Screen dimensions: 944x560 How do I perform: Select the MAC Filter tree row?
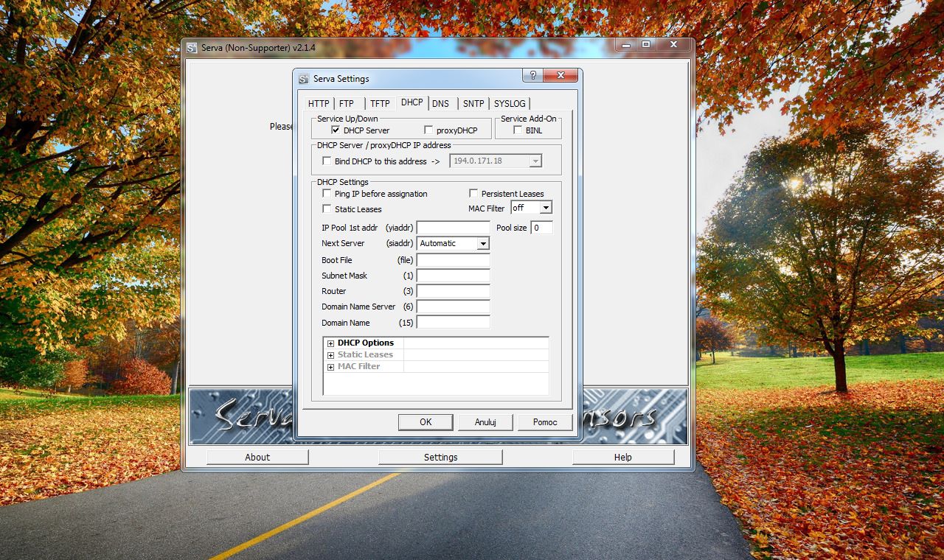click(x=437, y=367)
